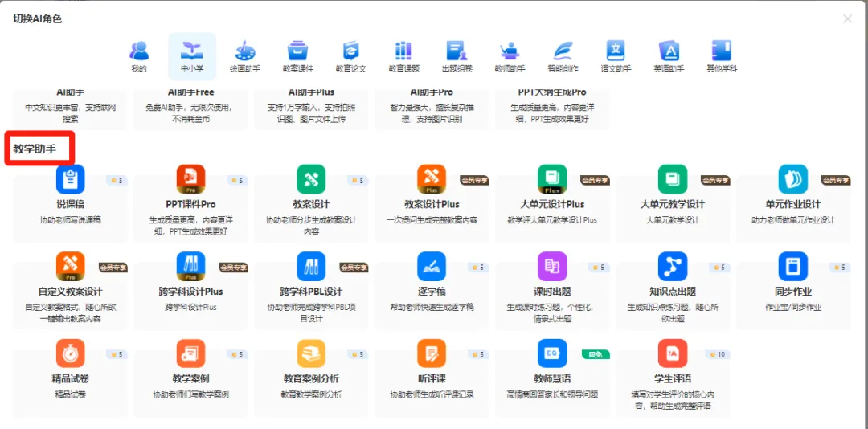Click the 限免 badge on 教师慧语
This screenshot has width=868, height=429.
click(x=596, y=354)
